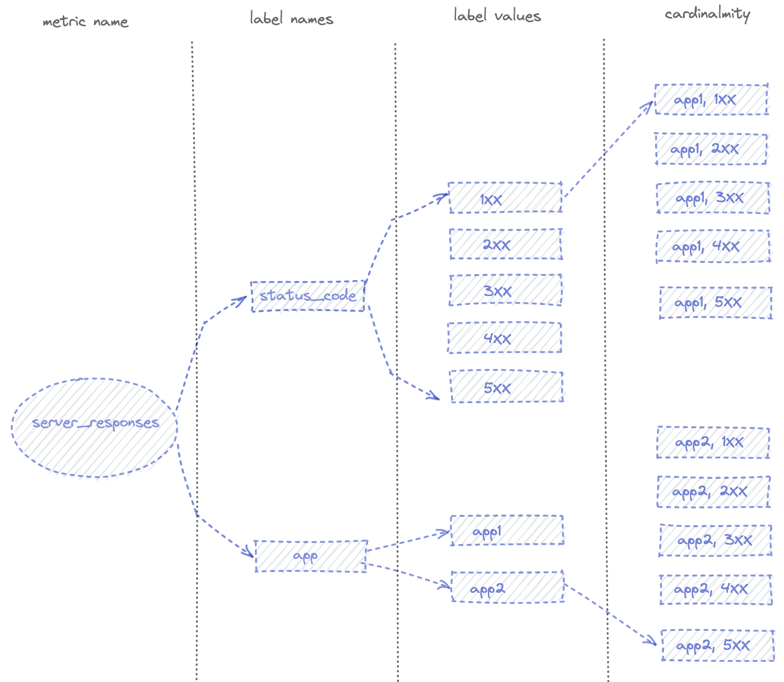Screen dimensions: 784x682
Task: Click the app label name box
Action: click(x=309, y=557)
